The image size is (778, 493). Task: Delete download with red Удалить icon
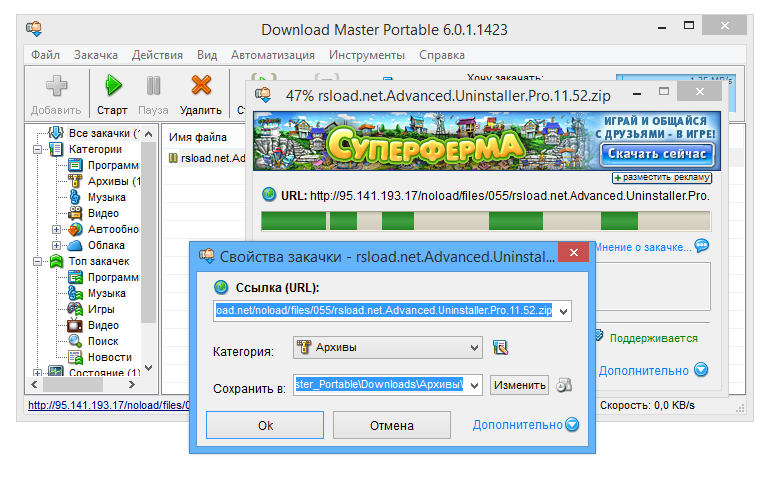click(x=201, y=85)
